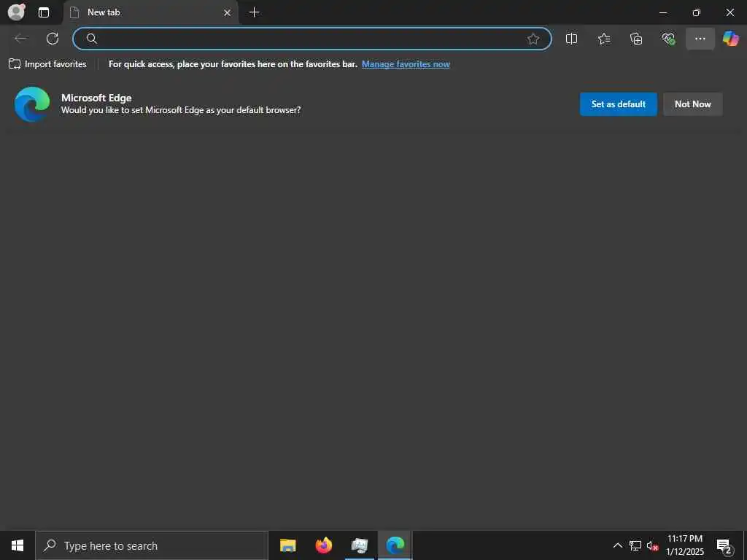Add this page to favorites star icon
This screenshot has width=747, height=560.
point(533,39)
